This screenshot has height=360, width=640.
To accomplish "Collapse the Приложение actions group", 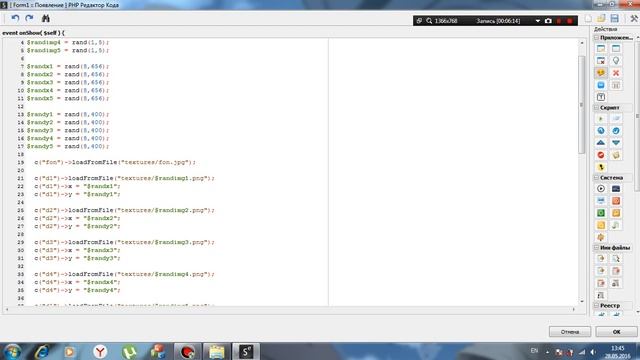I will (x=596, y=38).
